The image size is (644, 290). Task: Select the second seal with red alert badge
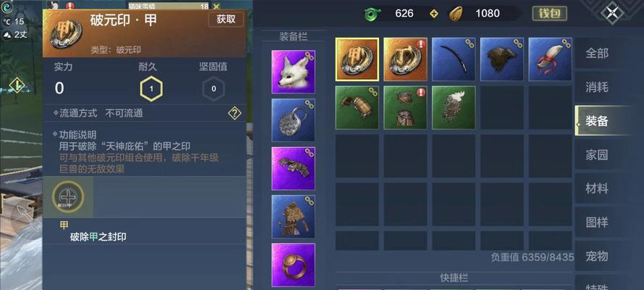[406, 59]
